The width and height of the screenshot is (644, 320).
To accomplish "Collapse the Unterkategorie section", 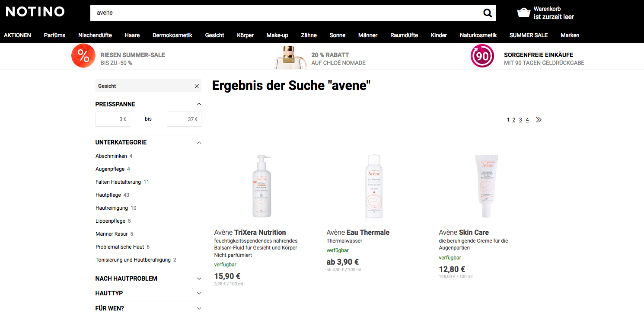I will pyautogui.click(x=199, y=142).
